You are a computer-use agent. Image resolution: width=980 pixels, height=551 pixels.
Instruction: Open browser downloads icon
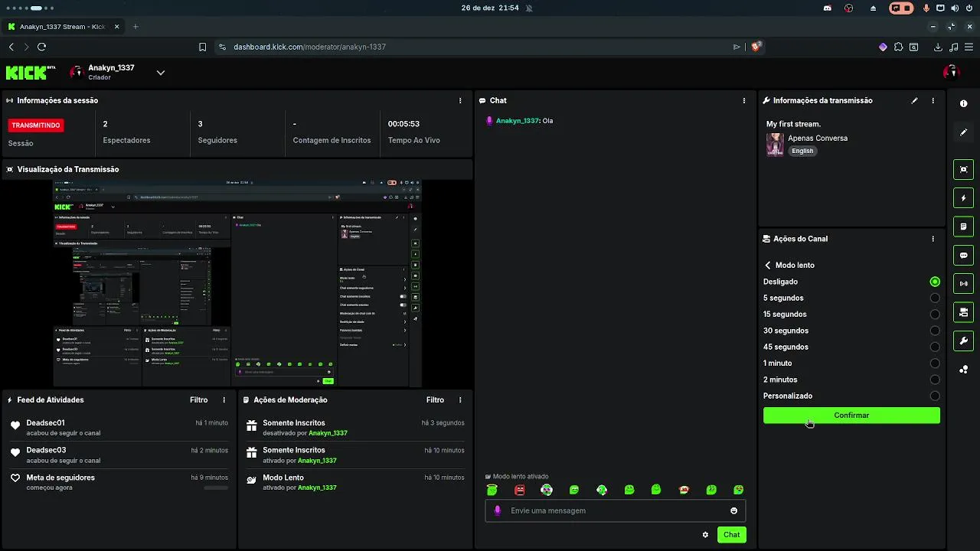(x=938, y=47)
